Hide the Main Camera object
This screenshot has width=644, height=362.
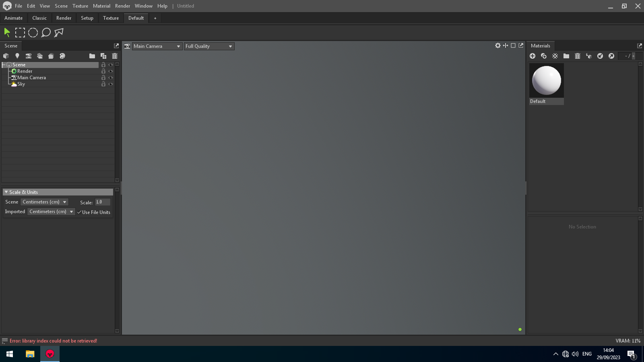click(111, 78)
